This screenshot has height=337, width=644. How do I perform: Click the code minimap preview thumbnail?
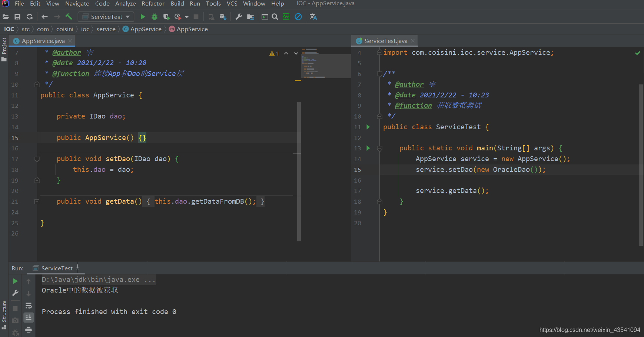tap(326, 63)
